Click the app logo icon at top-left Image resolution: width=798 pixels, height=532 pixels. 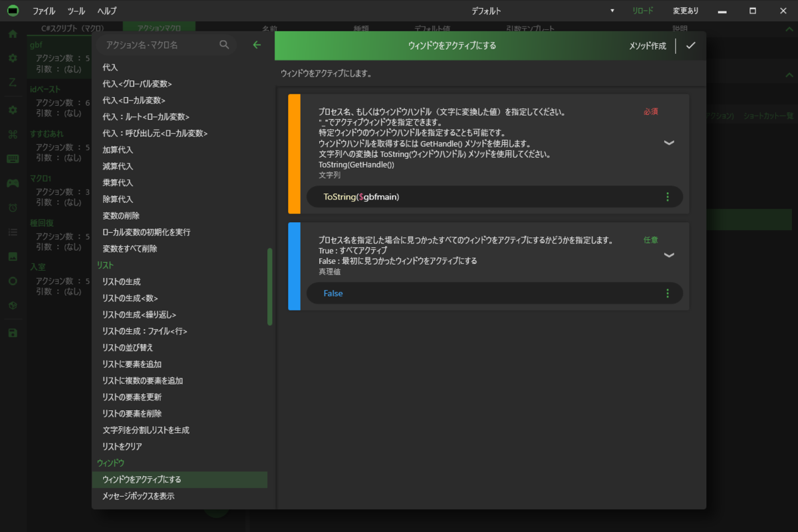point(13,11)
